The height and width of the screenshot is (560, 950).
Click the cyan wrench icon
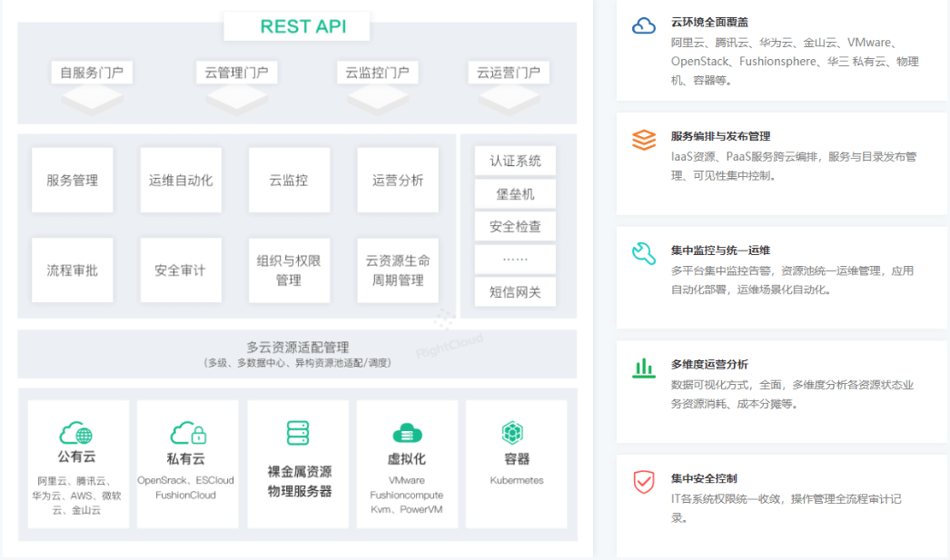click(x=643, y=253)
